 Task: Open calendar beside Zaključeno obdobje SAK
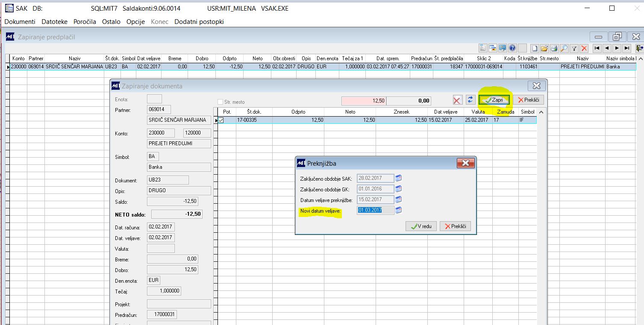399,178
